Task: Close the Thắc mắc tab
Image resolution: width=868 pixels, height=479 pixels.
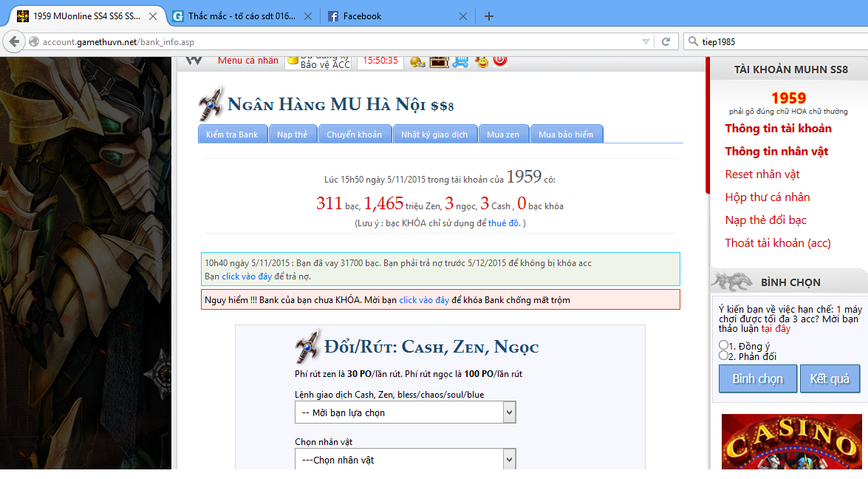Action: click(x=308, y=16)
